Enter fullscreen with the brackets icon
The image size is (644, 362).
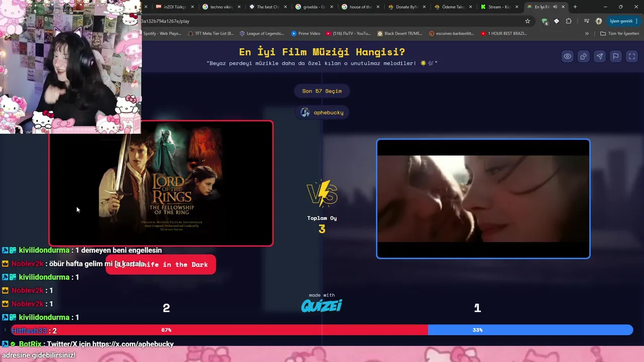click(631, 56)
